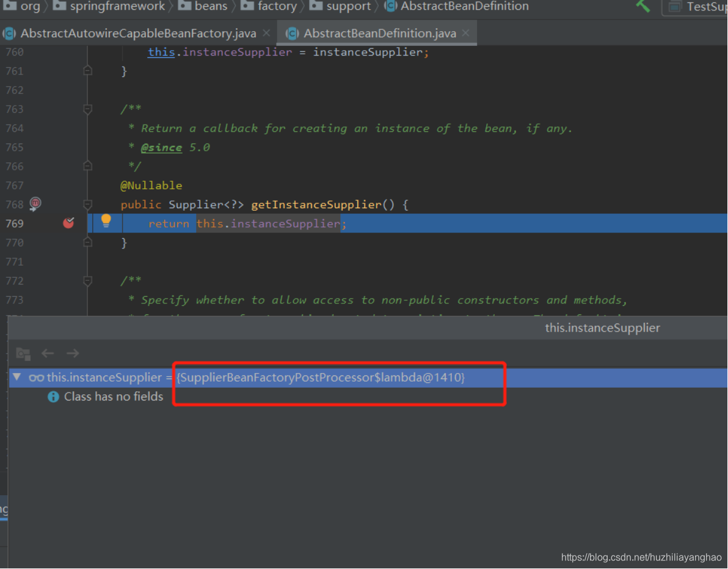Click the 'return' keyword on line 769
This screenshot has width=728, height=569.
tap(169, 223)
